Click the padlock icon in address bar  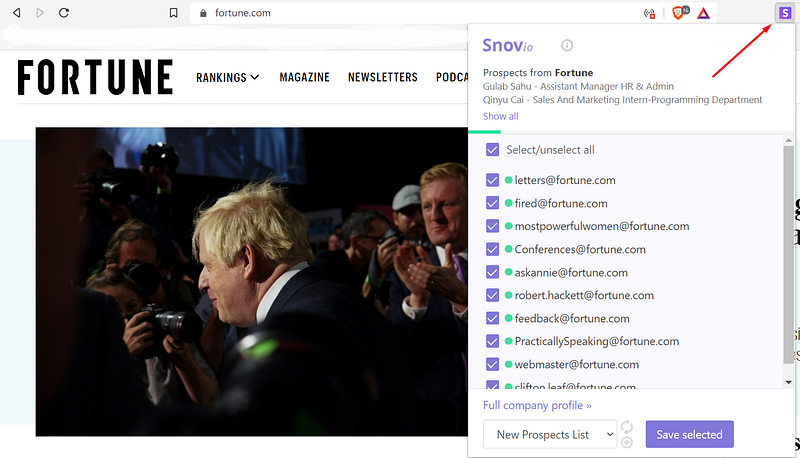(203, 13)
